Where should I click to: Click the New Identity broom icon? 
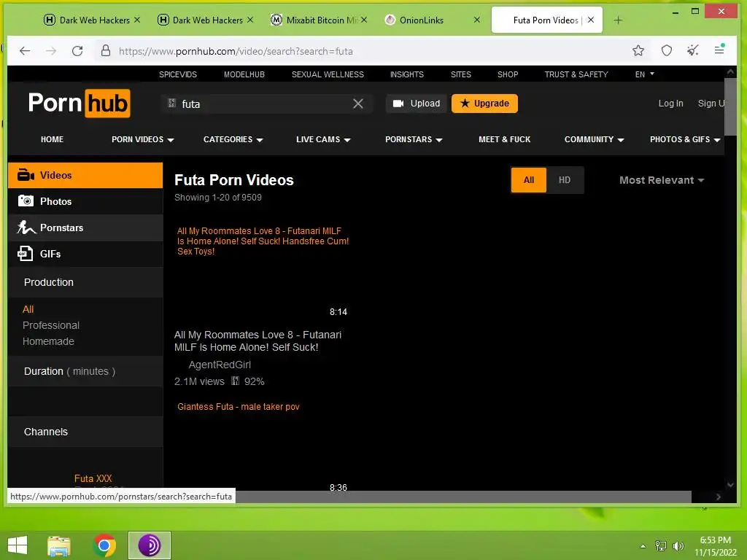693,50
